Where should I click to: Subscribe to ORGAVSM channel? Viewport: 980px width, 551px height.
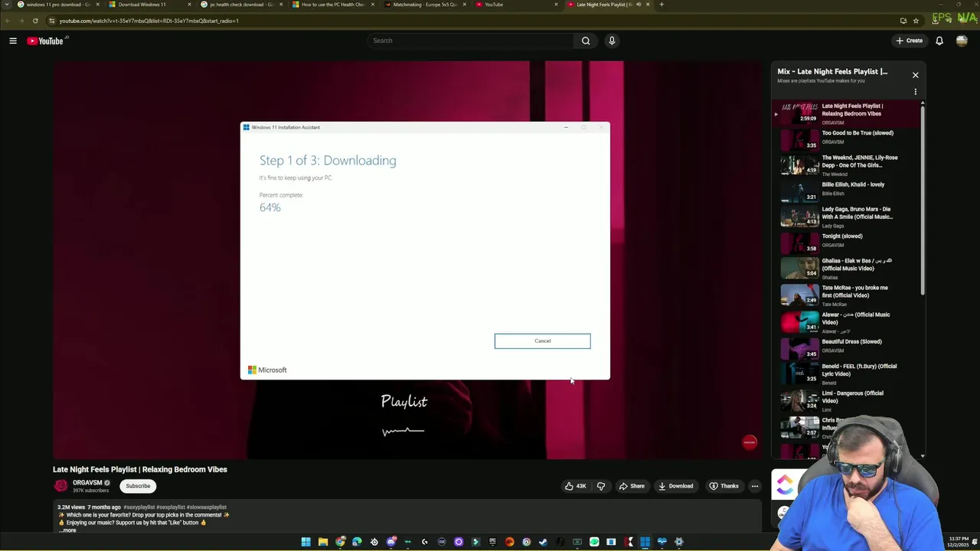[x=138, y=486]
